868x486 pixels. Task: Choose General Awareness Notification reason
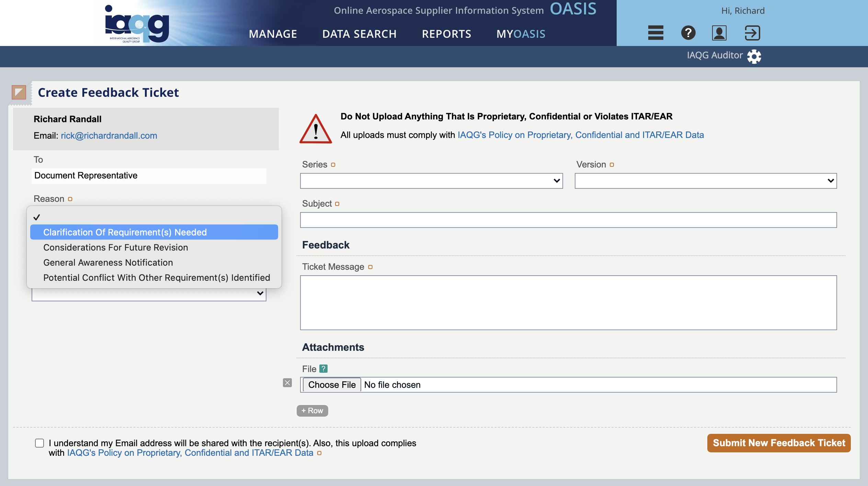pos(154,262)
